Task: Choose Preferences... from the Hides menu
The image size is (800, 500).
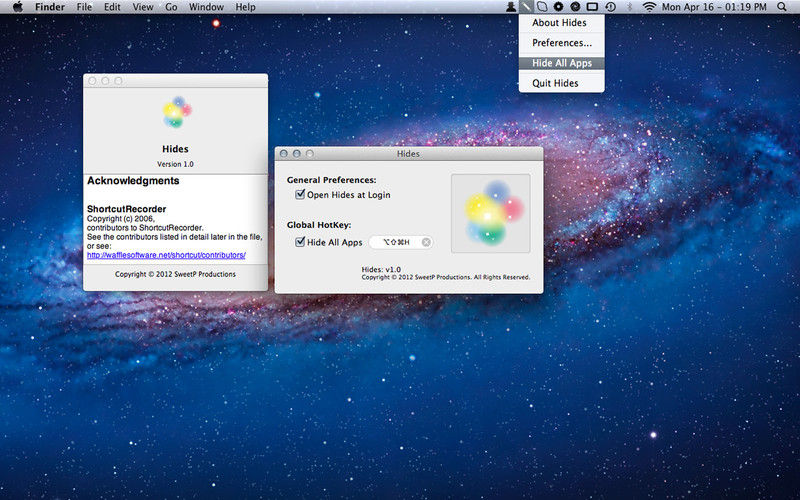Action: coord(561,43)
